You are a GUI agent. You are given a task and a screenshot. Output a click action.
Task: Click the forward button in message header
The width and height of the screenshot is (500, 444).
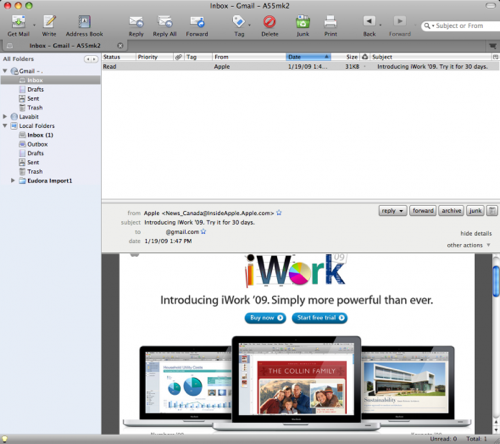point(423,211)
